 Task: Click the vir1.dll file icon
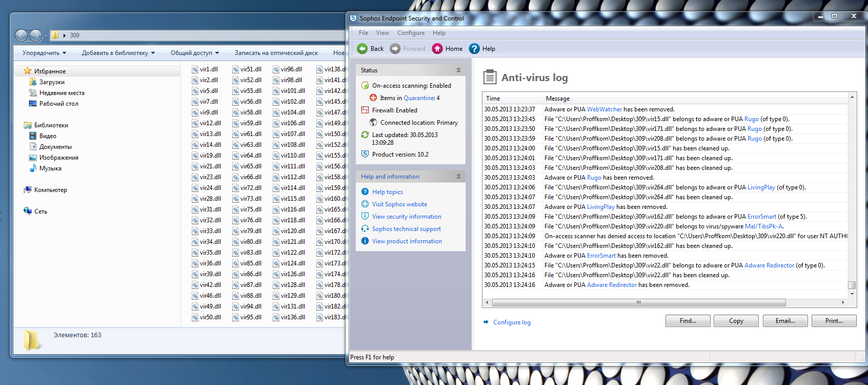coord(195,69)
